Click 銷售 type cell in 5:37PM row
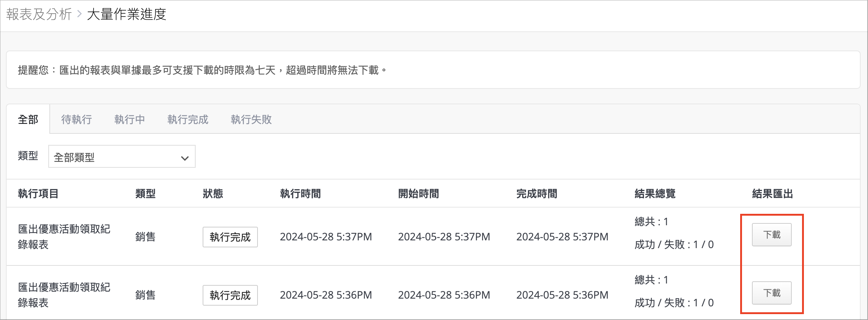The image size is (868, 320). pyautogui.click(x=145, y=237)
